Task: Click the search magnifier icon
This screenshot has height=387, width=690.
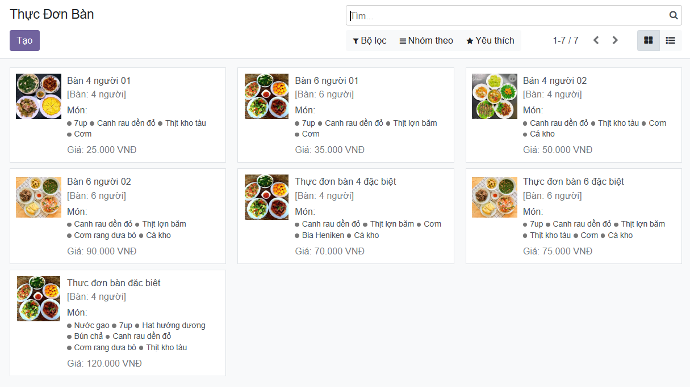Action: point(673,15)
